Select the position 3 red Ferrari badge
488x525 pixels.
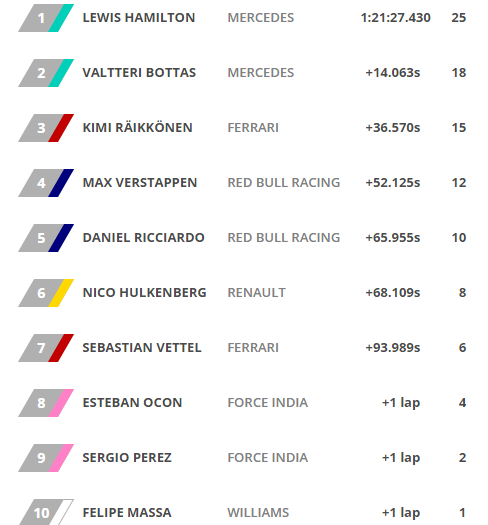[x=46, y=128]
